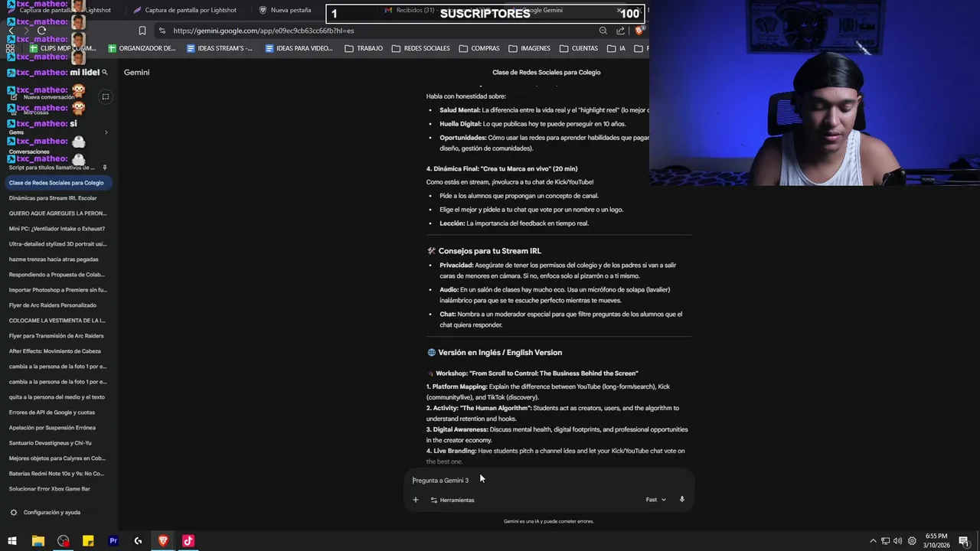Viewport: 980px width, 551px height.
Task: Open chat "Solucionar Error Xbox Game Bar"
Action: 57,489
